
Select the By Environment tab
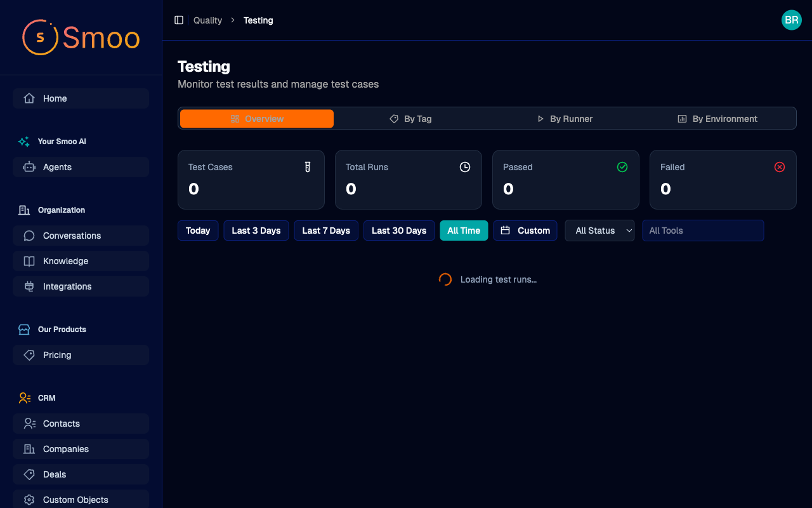click(x=717, y=118)
